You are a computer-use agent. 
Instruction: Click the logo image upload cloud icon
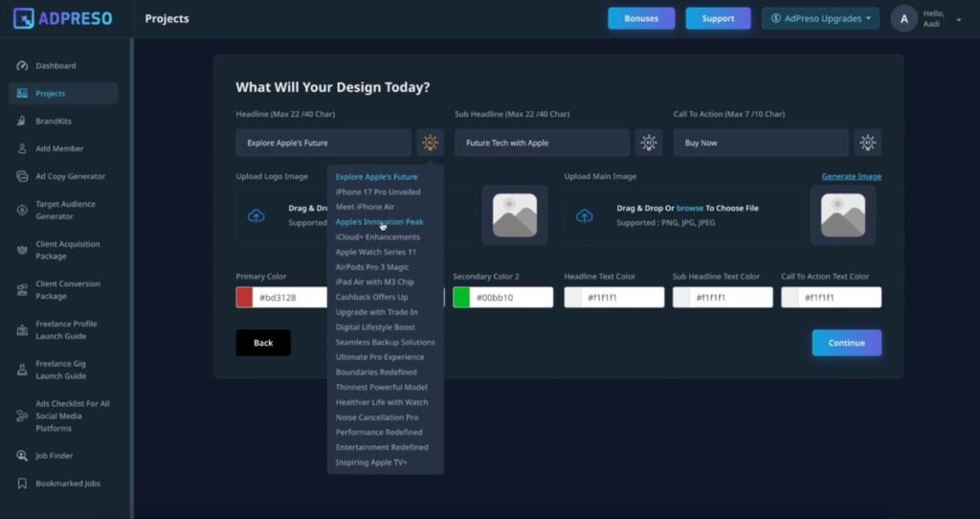coord(256,215)
